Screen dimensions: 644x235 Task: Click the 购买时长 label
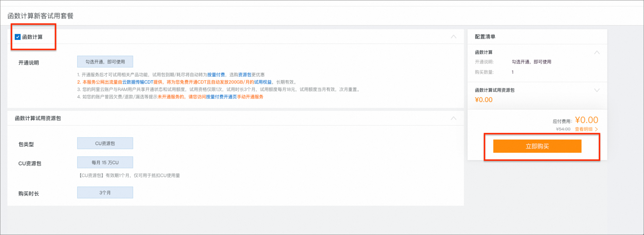[29, 194]
